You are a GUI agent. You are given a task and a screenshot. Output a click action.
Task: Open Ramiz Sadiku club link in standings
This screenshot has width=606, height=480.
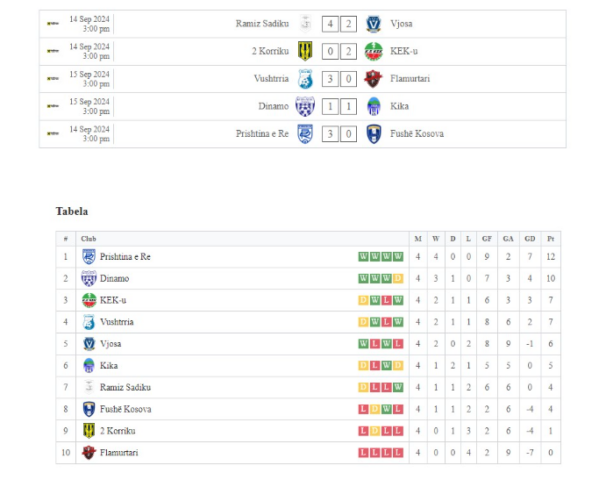click(125, 387)
